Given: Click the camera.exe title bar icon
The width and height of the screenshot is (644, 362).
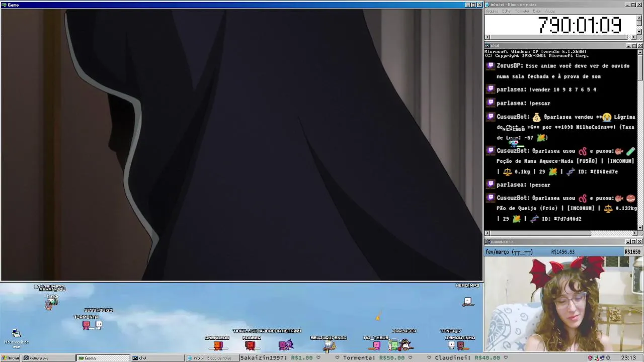Looking at the screenshot, I should tap(488, 242).
